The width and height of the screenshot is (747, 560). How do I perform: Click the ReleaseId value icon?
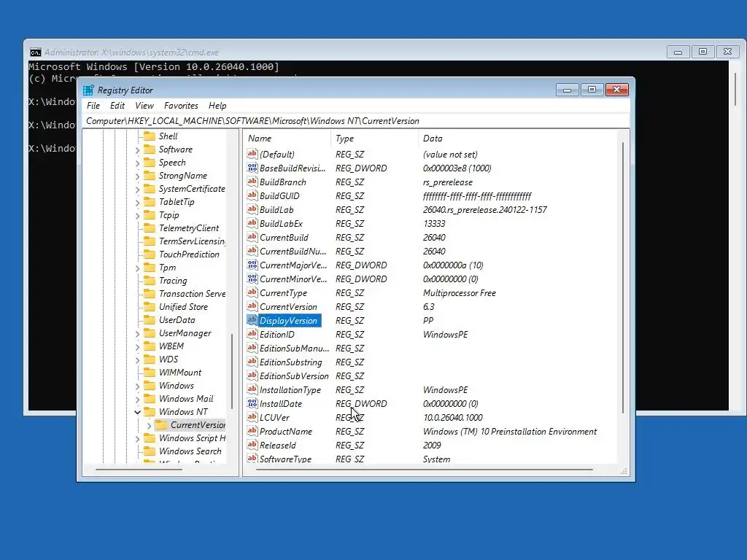pos(252,445)
